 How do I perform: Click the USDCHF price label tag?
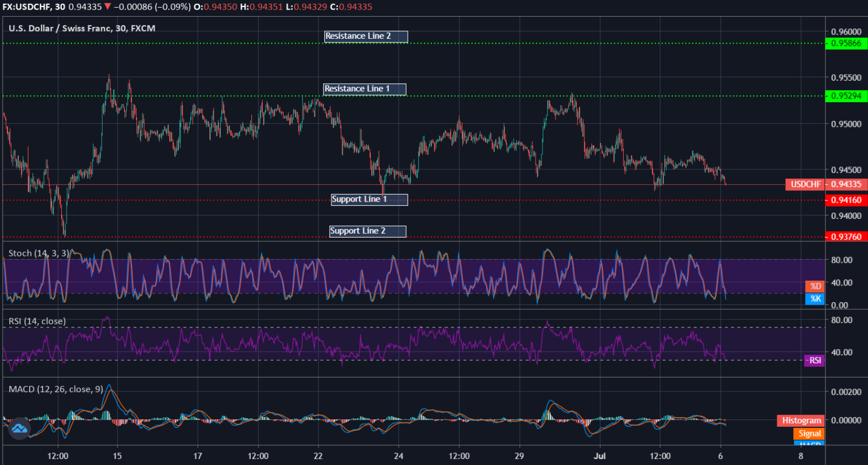click(805, 184)
